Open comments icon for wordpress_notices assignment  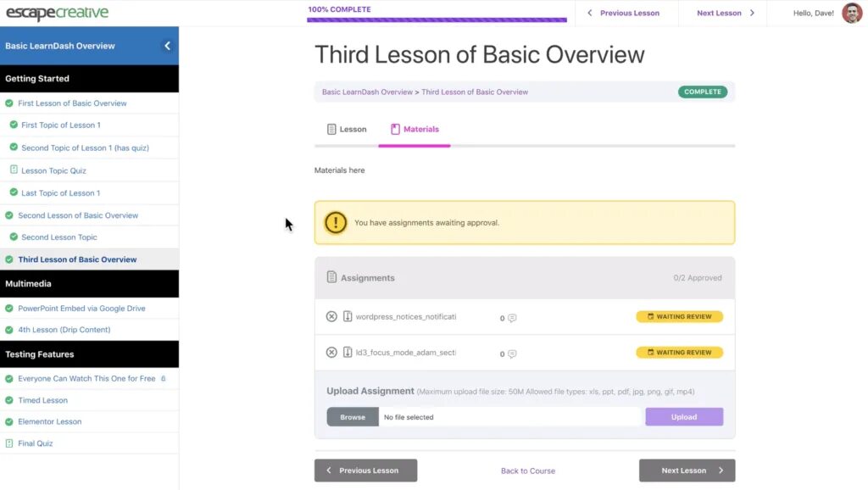(512, 319)
